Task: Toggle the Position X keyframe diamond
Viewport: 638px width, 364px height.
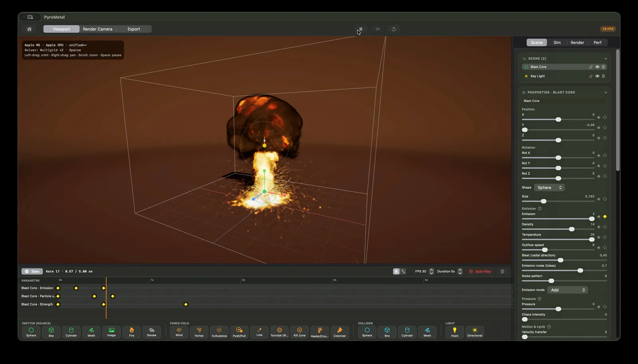Action: [605, 117]
